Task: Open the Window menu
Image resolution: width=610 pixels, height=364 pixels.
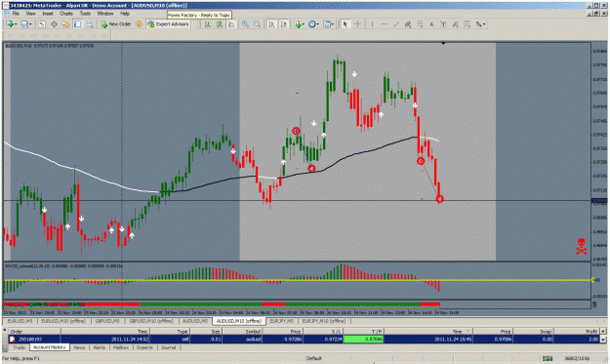Action: (105, 14)
